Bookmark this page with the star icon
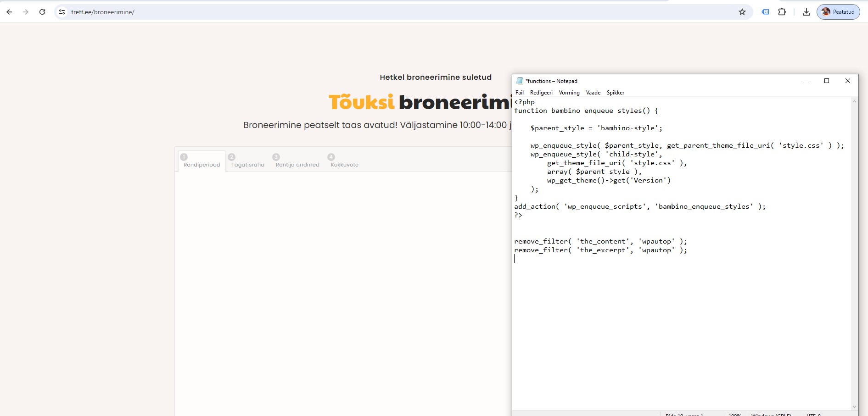The image size is (868, 416). click(x=742, y=12)
